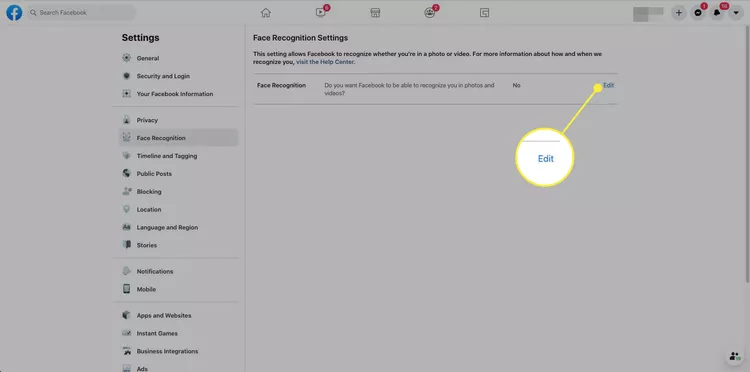Open Business Integrations label
Viewport: 750px width, 372px height.
tap(167, 351)
